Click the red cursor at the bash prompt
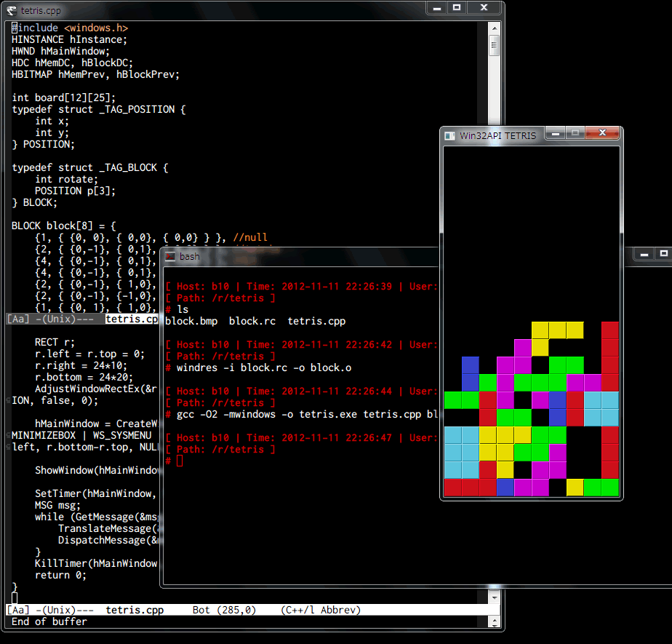 [180, 461]
